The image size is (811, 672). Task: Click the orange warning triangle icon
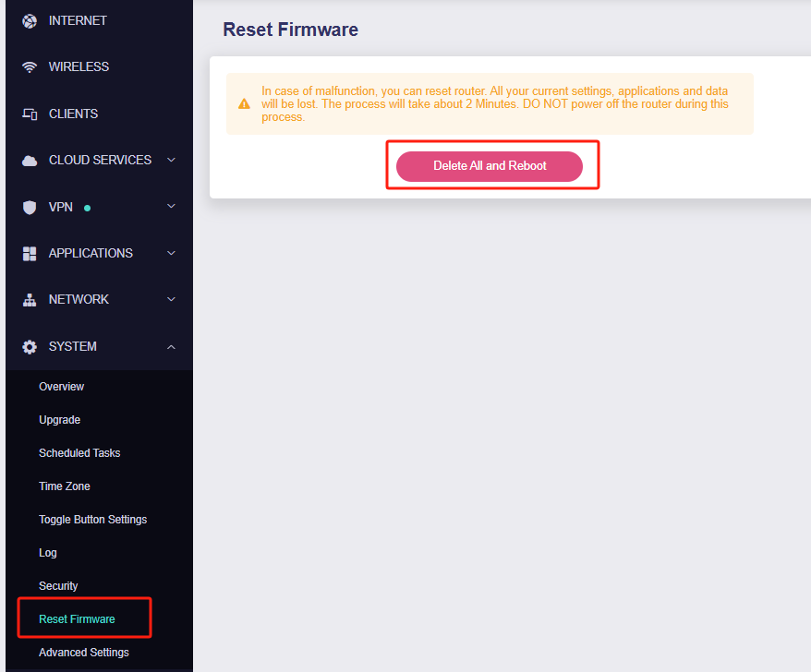click(244, 104)
